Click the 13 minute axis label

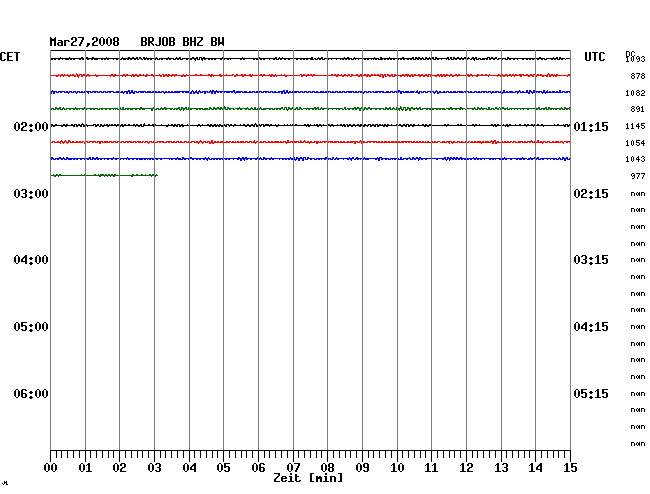click(501, 468)
